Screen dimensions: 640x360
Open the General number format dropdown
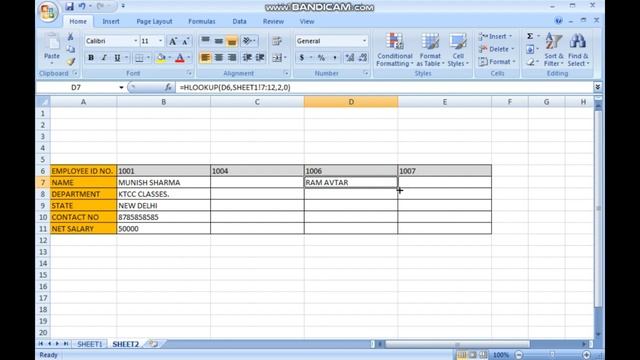tap(364, 41)
